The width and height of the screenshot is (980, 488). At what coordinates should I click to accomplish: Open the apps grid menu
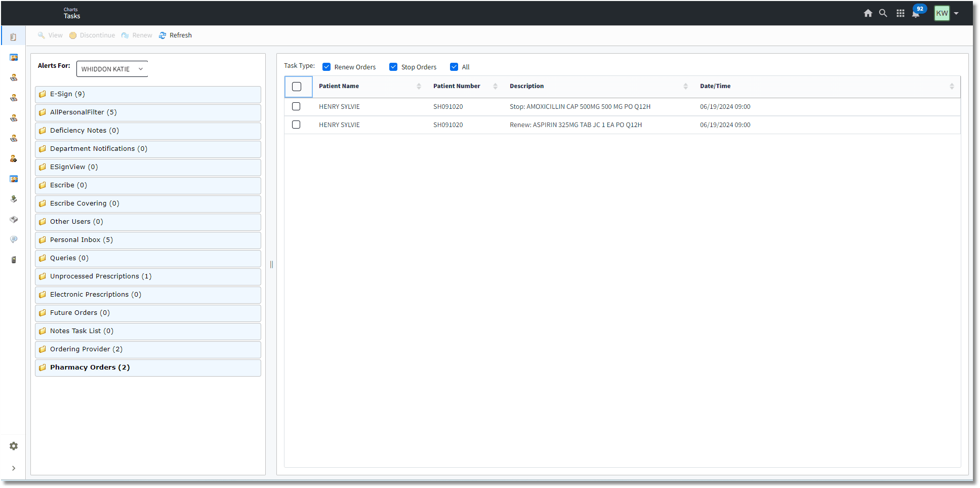[x=900, y=13]
